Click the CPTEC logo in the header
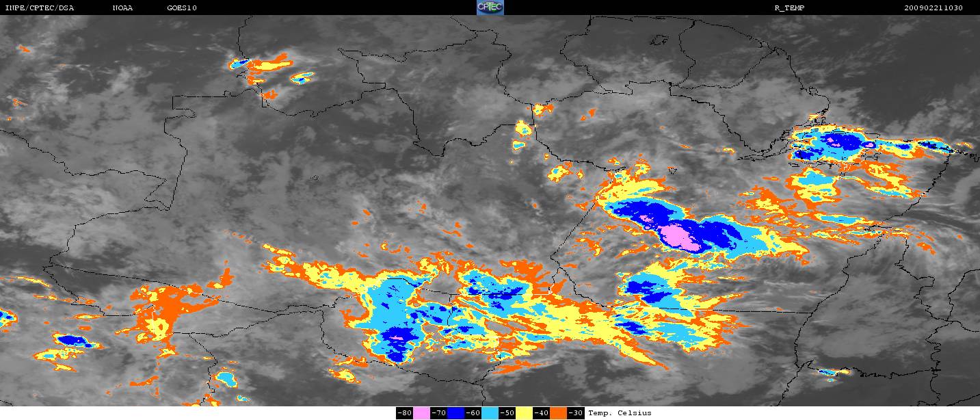Screen dimensions: 980x420 pyautogui.click(x=490, y=8)
